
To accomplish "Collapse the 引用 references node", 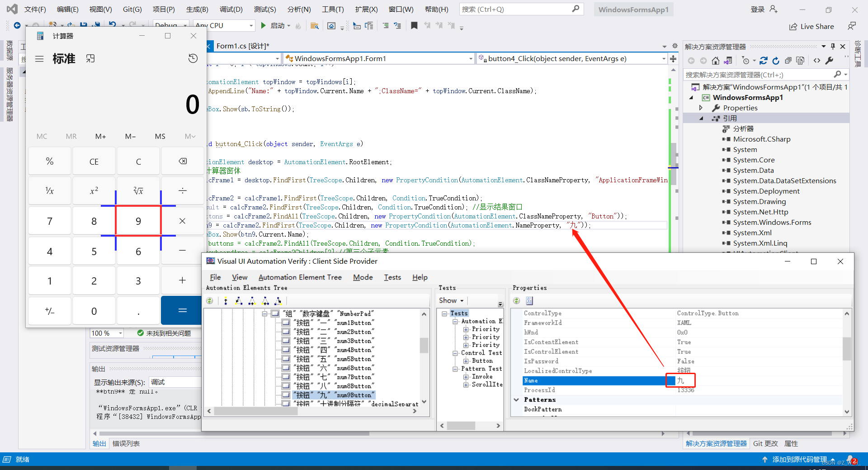I will [701, 118].
